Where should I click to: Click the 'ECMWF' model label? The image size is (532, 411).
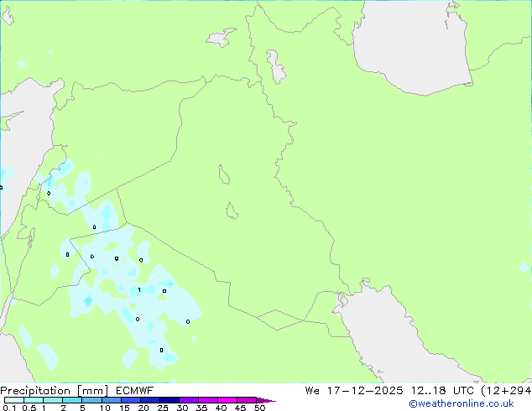point(135,391)
